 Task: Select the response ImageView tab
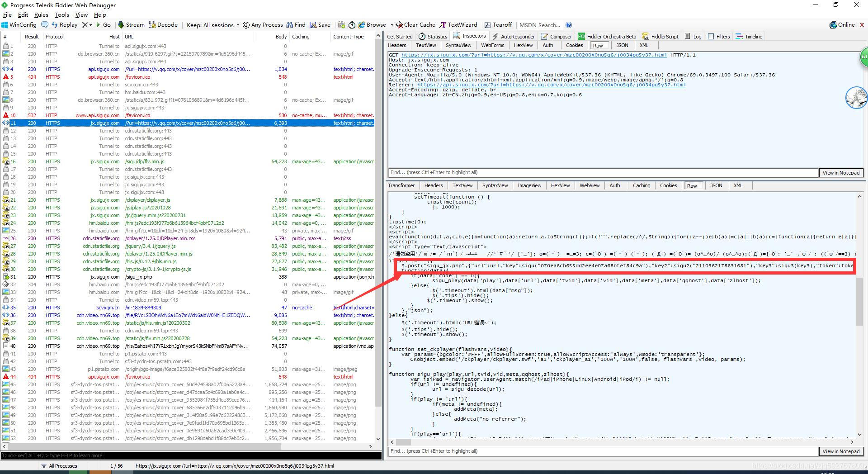529,185
